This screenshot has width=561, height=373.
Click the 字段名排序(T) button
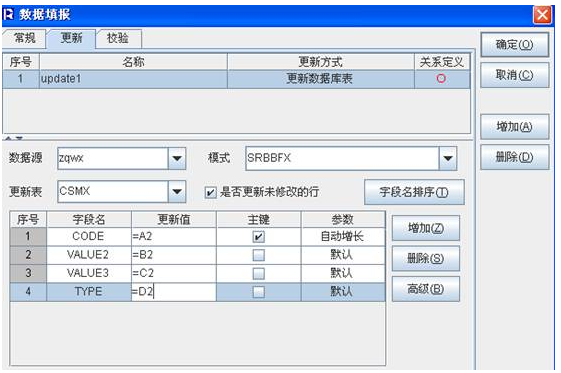414,192
